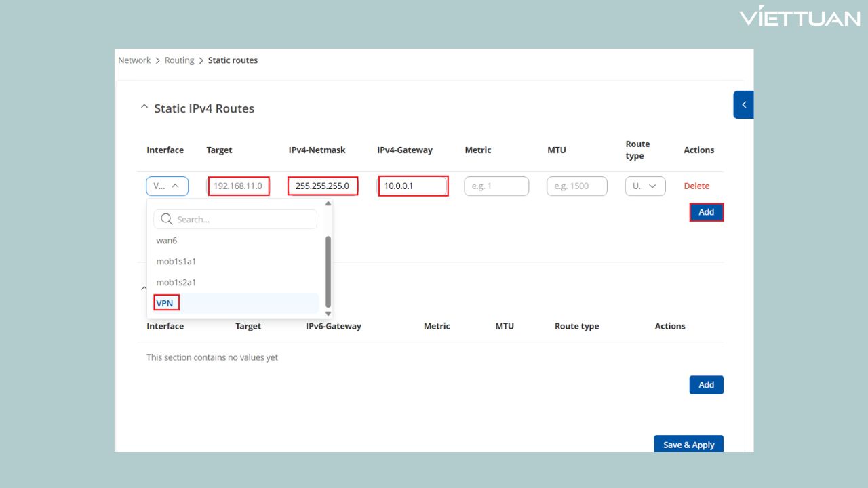Choose mob1s1a1 interface option
Viewport: 868px width, 488px height.
pos(176,262)
